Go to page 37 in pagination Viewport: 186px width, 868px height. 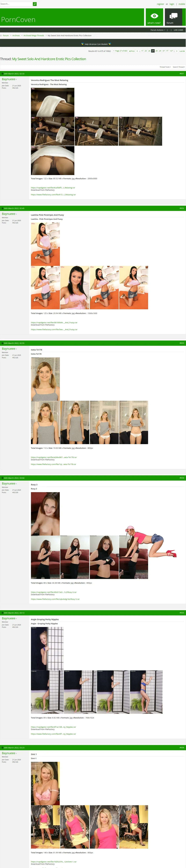tap(164, 51)
